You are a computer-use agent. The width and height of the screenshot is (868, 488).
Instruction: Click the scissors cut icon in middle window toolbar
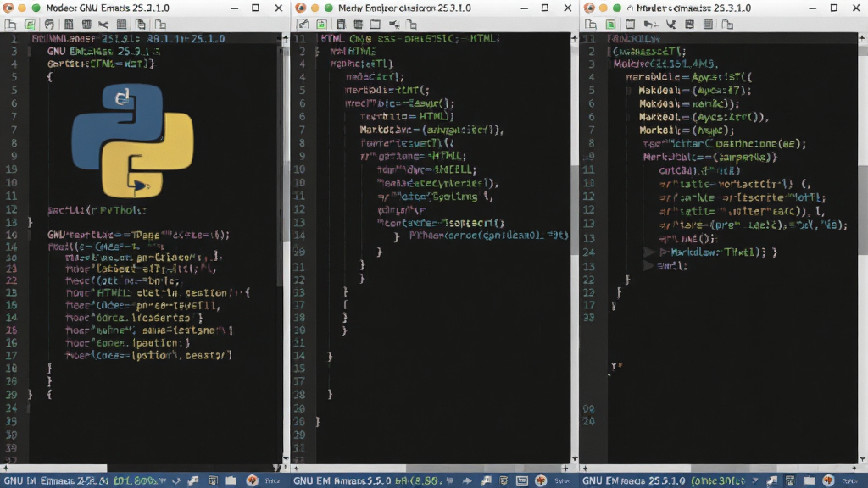tap(394, 25)
